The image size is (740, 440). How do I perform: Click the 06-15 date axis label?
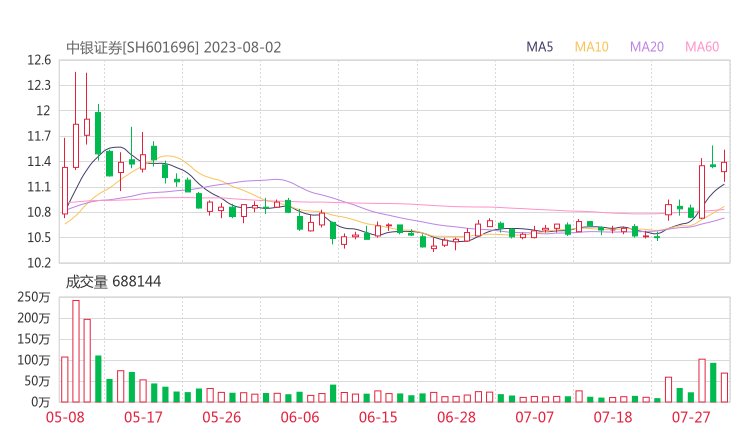378,417
